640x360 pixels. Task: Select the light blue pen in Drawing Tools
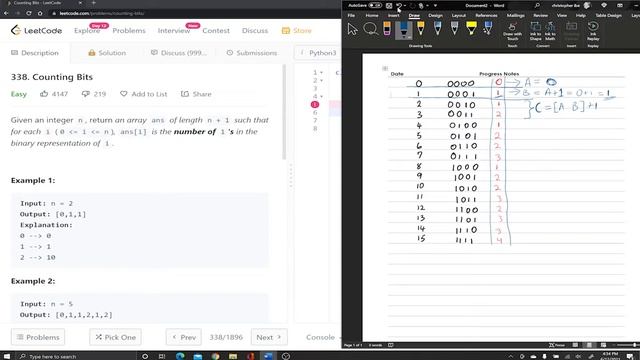pos(438,28)
